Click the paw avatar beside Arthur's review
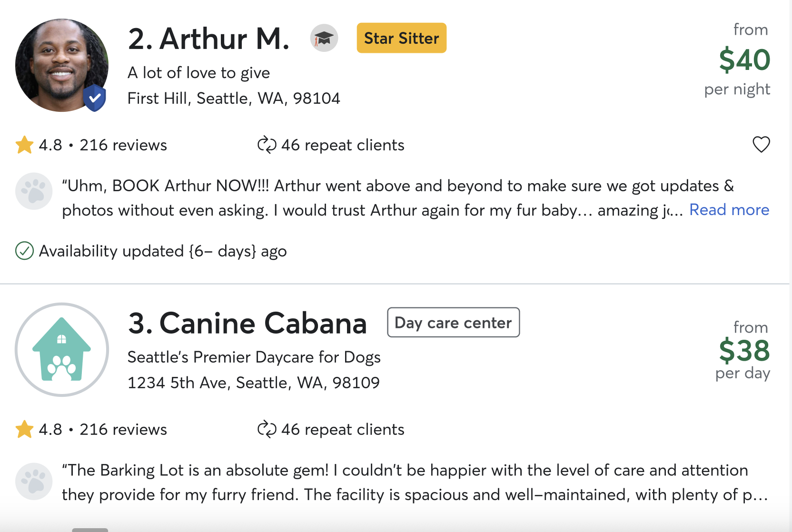The height and width of the screenshot is (532, 792). tap(34, 191)
